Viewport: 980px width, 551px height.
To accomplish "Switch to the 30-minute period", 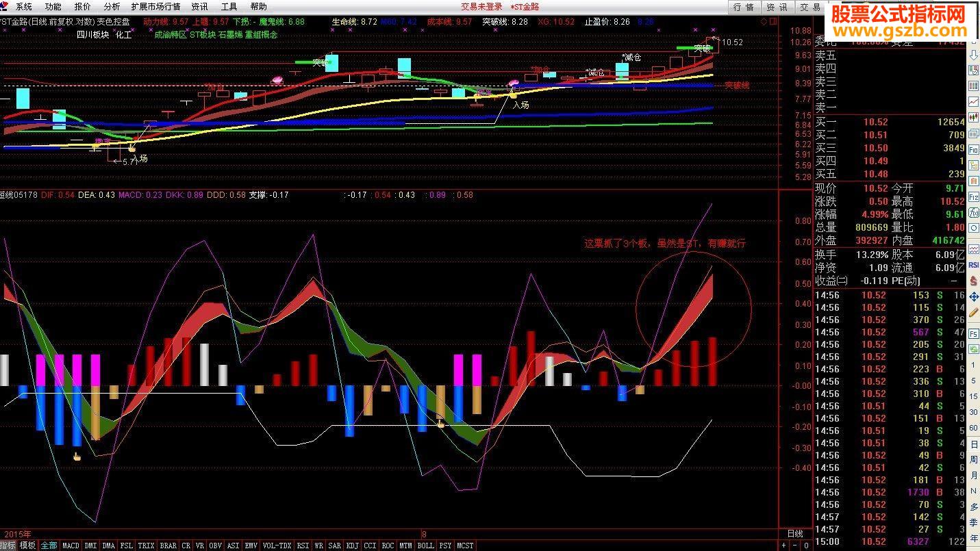I will coord(973,413).
